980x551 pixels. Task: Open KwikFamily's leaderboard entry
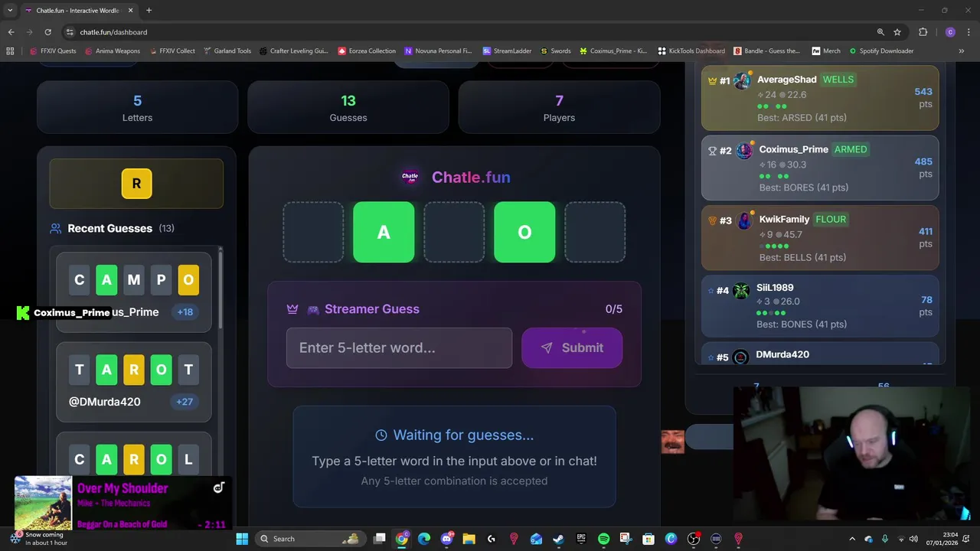(x=820, y=237)
